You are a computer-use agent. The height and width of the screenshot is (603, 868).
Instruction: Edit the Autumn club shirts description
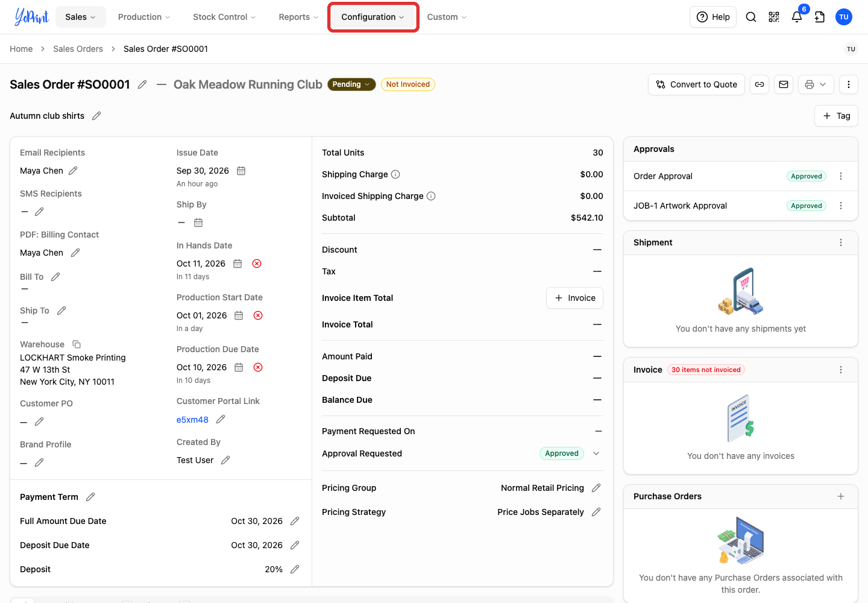[96, 116]
